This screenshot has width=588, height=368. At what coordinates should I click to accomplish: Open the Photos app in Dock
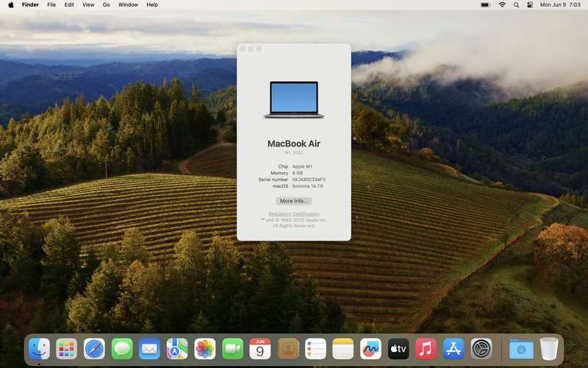pyautogui.click(x=205, y=349)
